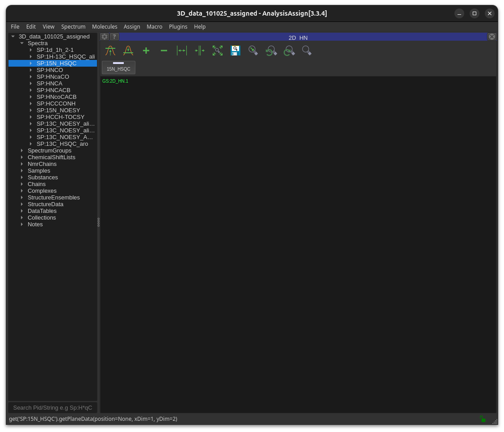Click the zoom-to-fit full spectrum icon

(x=218, y=51)
